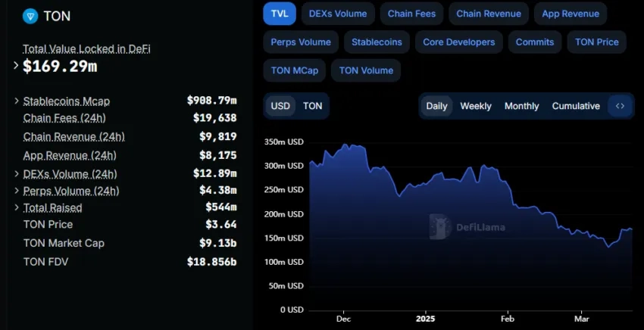Click the Core Developers metric button
The width and height of the screenshot is (644, 330).
tap(459, 42)
